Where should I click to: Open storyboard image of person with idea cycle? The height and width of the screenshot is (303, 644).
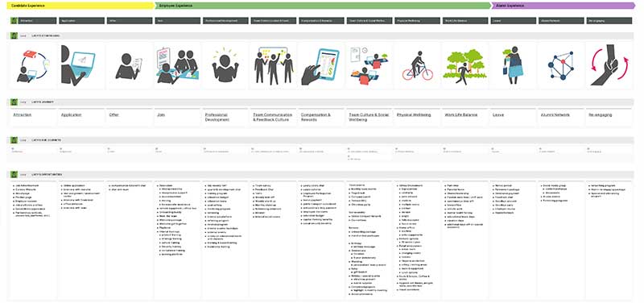[33, 66]
